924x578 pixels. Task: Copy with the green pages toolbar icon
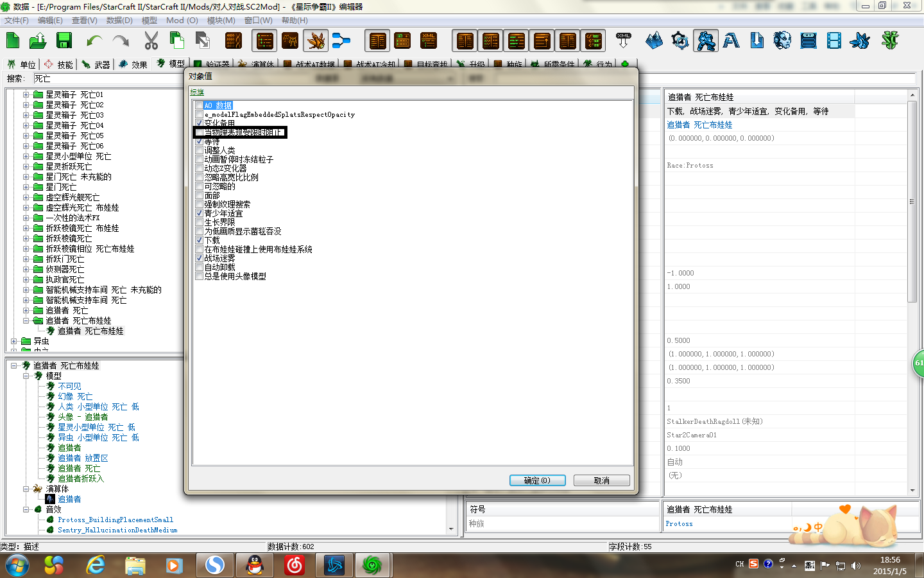[176, 40]
